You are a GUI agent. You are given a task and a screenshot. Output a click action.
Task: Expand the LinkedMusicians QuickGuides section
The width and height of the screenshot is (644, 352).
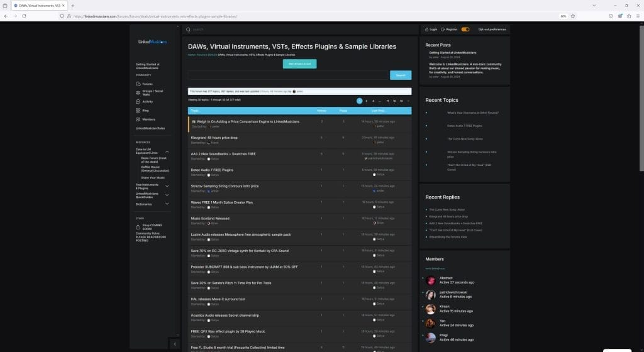point(167,195)
